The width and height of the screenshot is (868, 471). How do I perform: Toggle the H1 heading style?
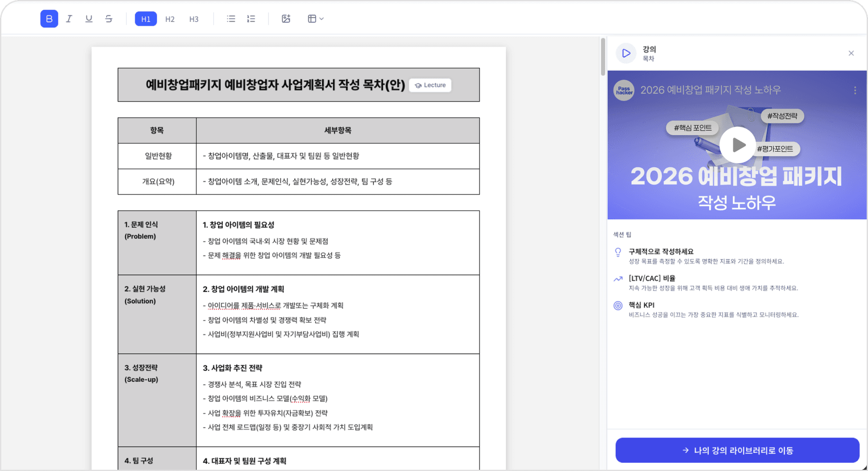145,19
